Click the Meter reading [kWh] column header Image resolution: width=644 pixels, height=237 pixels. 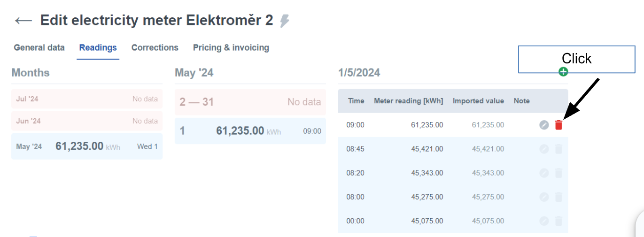408,101
